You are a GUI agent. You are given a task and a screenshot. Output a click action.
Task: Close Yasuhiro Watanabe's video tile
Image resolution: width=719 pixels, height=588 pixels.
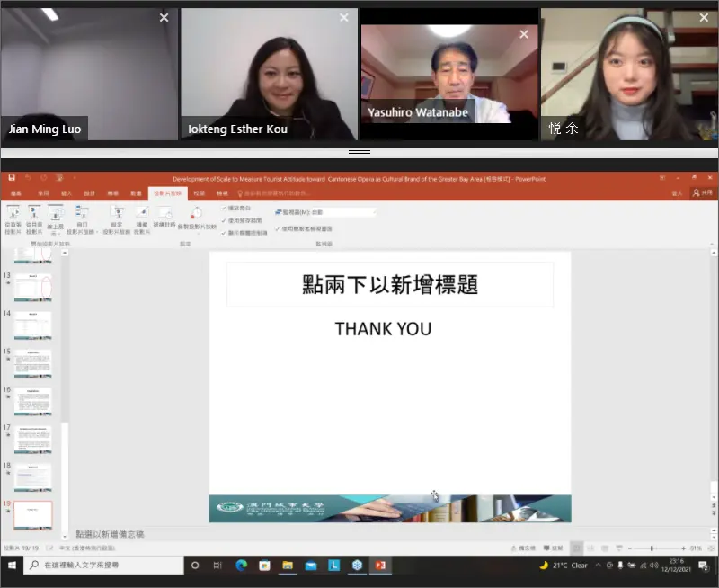coord(524,35)
